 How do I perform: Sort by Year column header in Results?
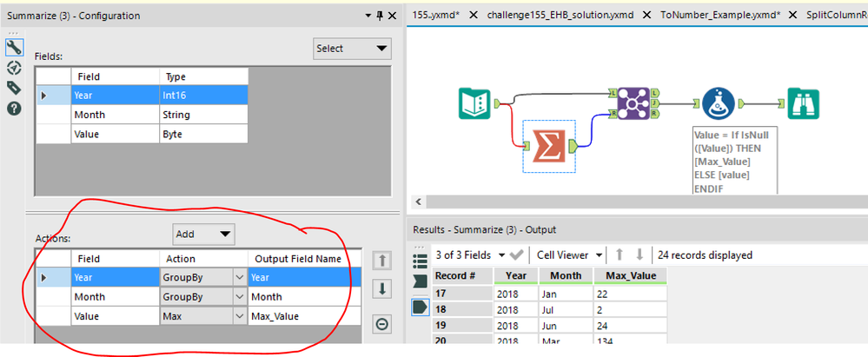pos(515,275)
